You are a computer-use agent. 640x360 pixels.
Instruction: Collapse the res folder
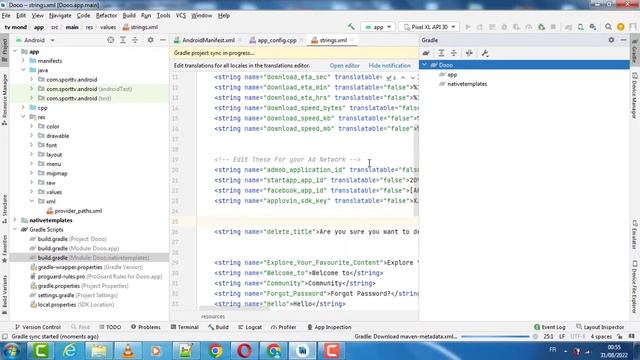point(23,117)
